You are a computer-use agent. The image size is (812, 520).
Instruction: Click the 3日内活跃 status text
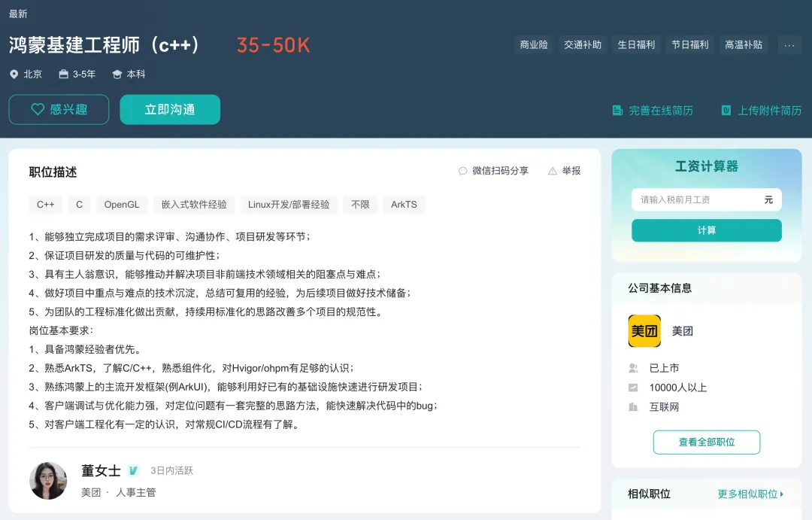(172, 470)
